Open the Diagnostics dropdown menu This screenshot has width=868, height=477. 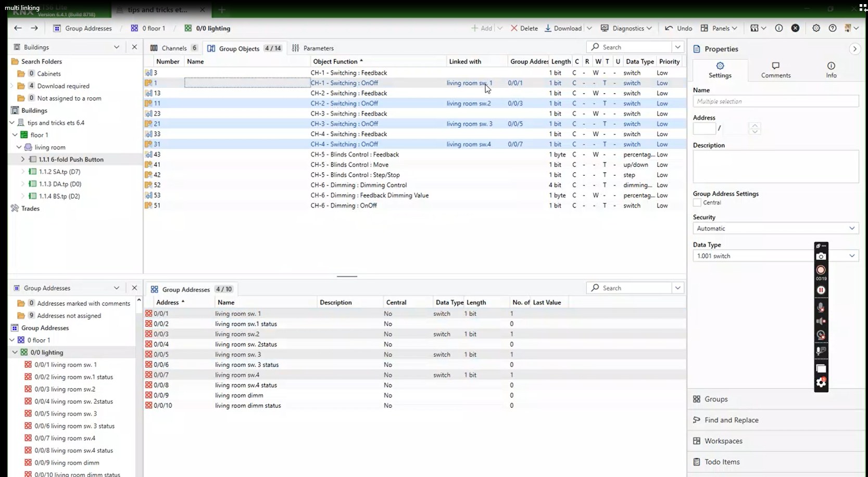pos(626,28)
